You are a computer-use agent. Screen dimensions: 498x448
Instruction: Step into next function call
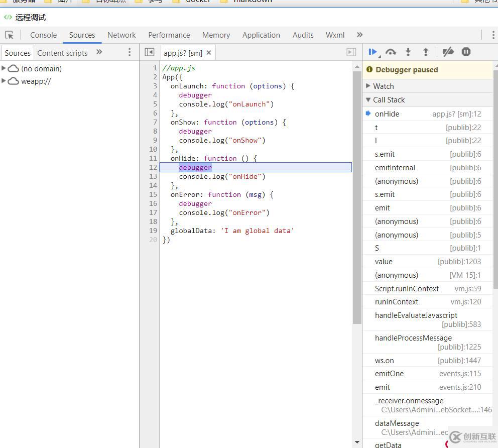(x=408, y=52)
